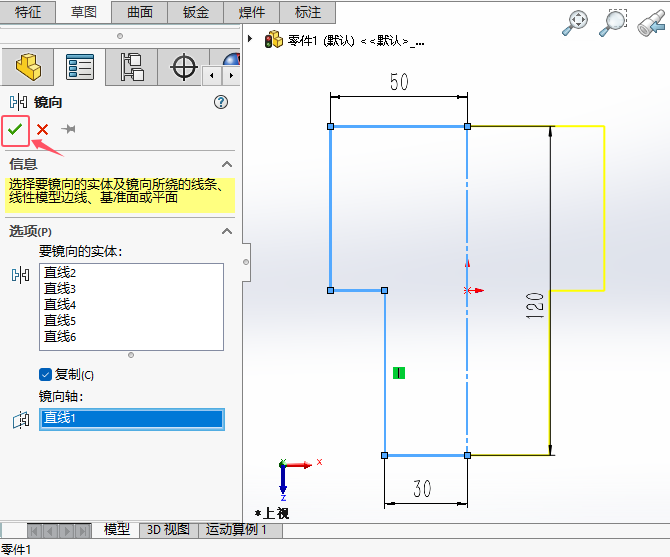Image resolution: width=670 pixels, height=557 pixels.
Task: Switch to the PropertyManager tab
Action: pyautogui.click(x=80, y=67)
